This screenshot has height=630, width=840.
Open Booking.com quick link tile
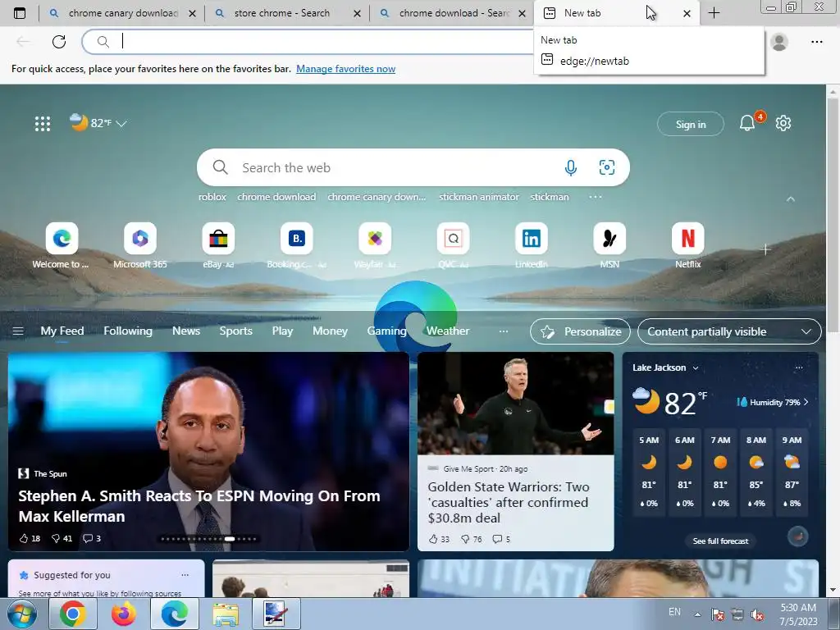click(x=296, y=246)
